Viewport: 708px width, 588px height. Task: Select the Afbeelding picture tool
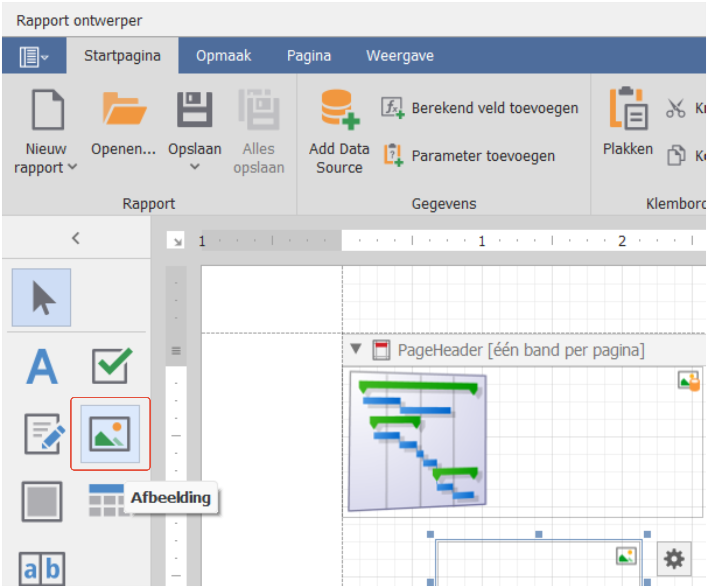tap(110, 434)
